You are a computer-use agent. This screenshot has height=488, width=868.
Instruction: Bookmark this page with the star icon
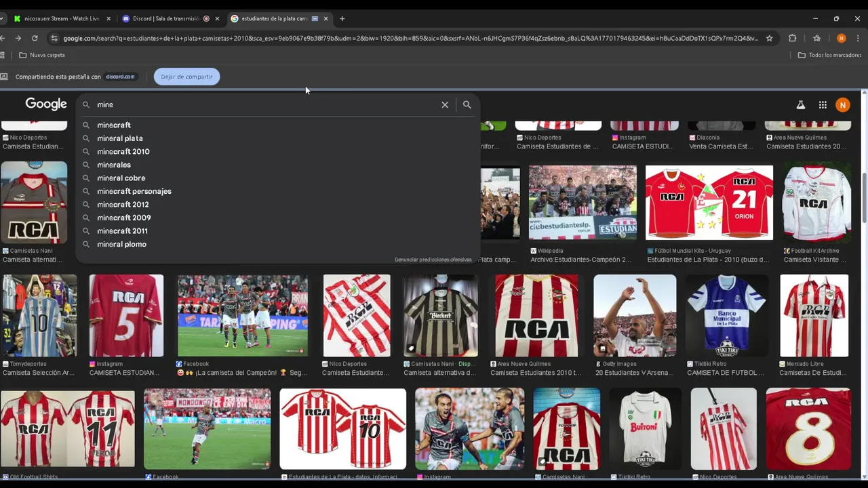tap(769, 38)
